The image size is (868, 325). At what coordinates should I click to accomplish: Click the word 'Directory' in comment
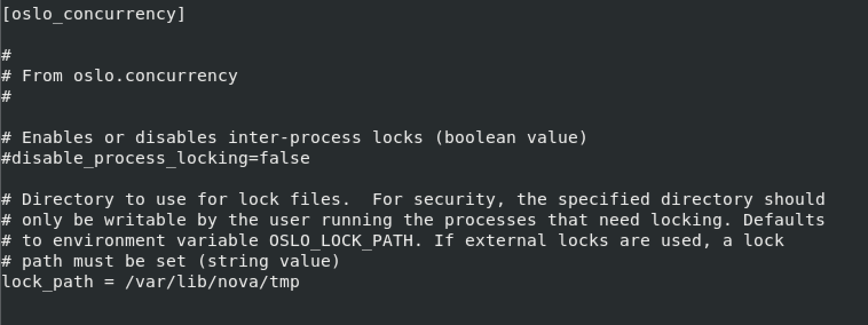pos(68,199)
